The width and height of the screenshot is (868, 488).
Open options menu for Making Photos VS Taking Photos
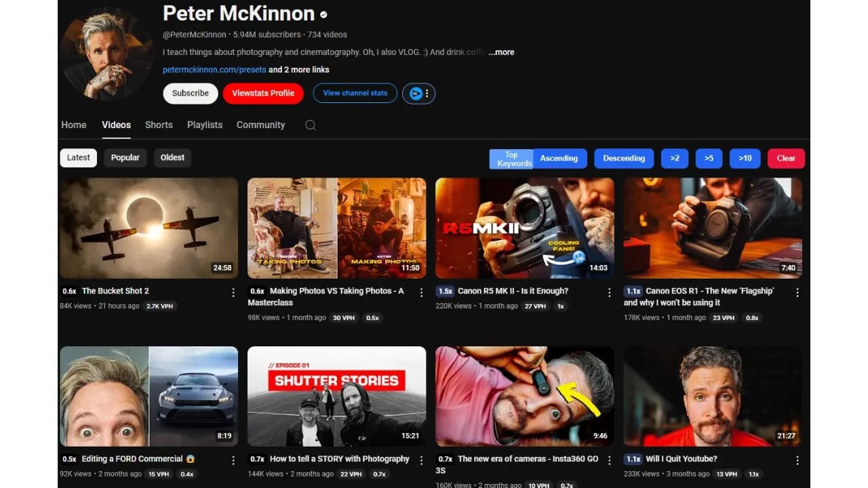[x=421, y=293]
